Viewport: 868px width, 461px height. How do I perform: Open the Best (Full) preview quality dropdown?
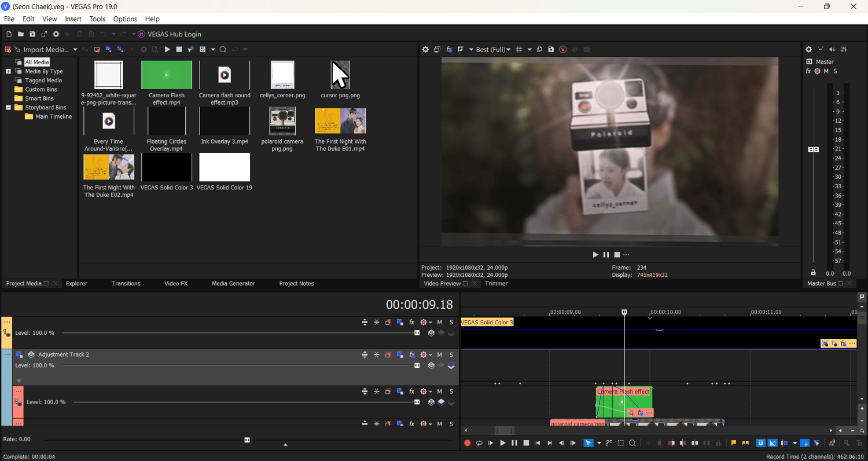(x=492, y=50)
